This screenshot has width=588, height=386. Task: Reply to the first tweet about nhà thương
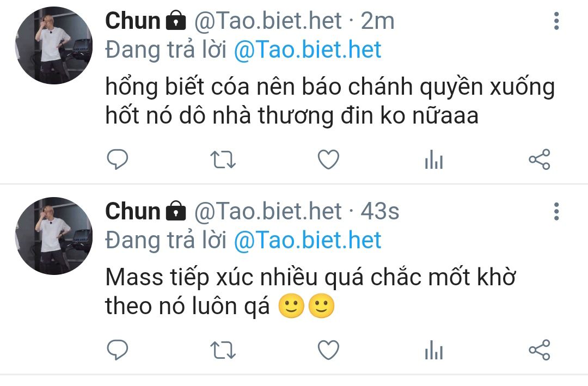[118, 160]
